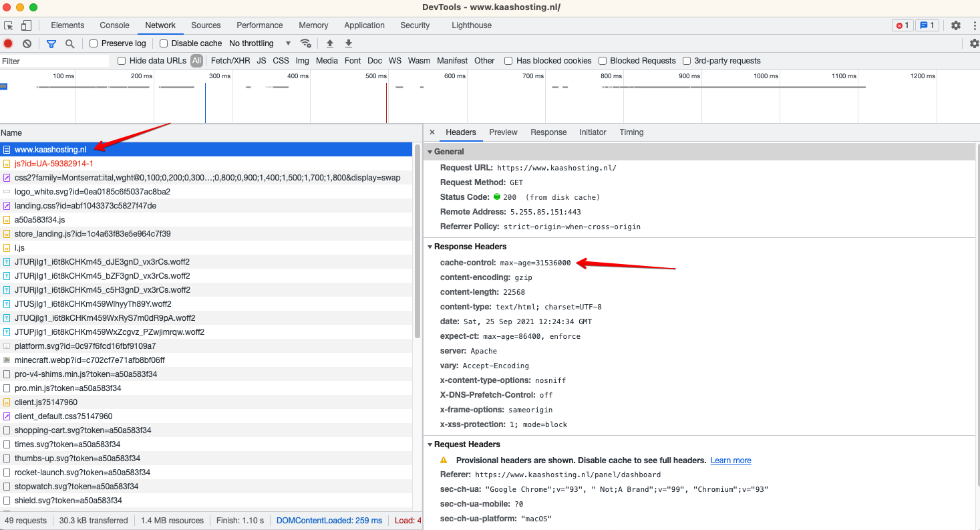
Task: Enable the Disable cache checkbox
Action: pos(164,43)
